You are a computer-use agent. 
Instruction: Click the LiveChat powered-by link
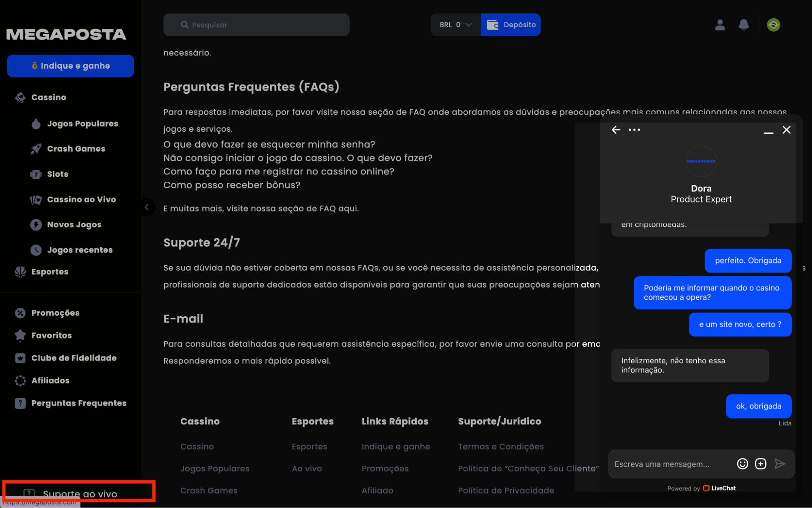pyautogui.click(x=719, y=488)
